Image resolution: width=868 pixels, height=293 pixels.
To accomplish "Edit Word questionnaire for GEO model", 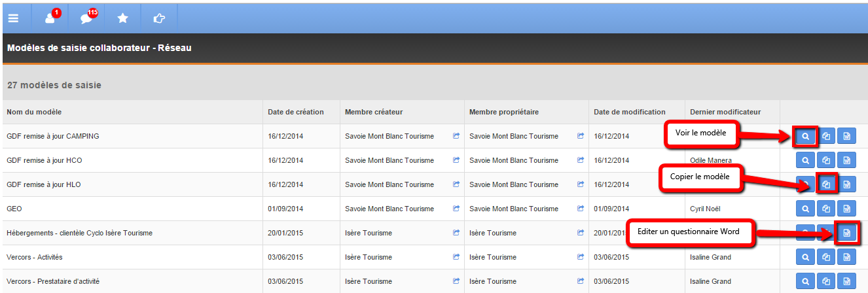I will coord(847,209).
